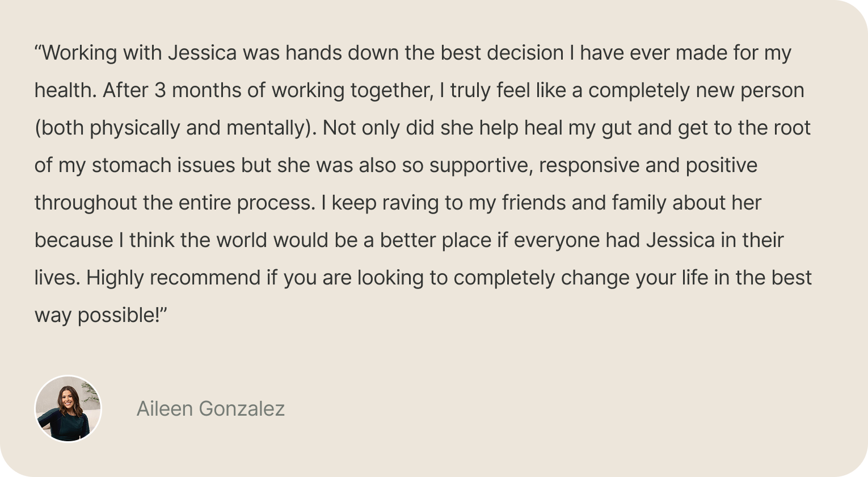Click Aileen Gonzalez's round profile photo
This screenshot has height=477, width=868.
68,409
